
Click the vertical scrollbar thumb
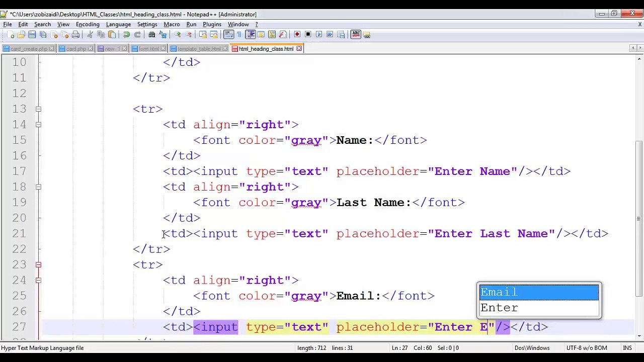[x=639, y=218]
